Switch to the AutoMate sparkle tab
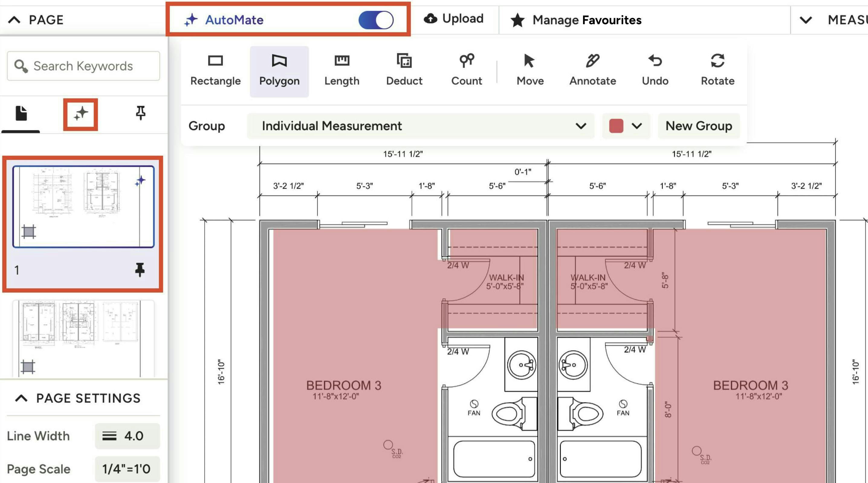The height and width of the screenshot is (483, 868). pos(80,114)
